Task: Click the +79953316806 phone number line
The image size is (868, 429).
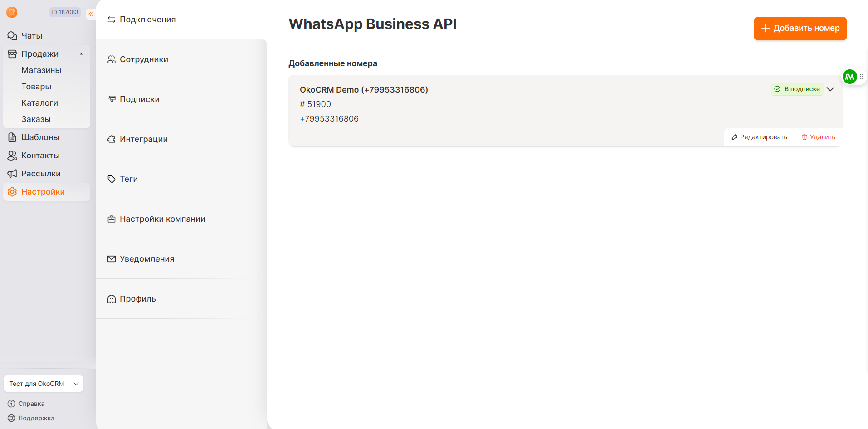Action: pyautogui.click(x=329, y=119)
